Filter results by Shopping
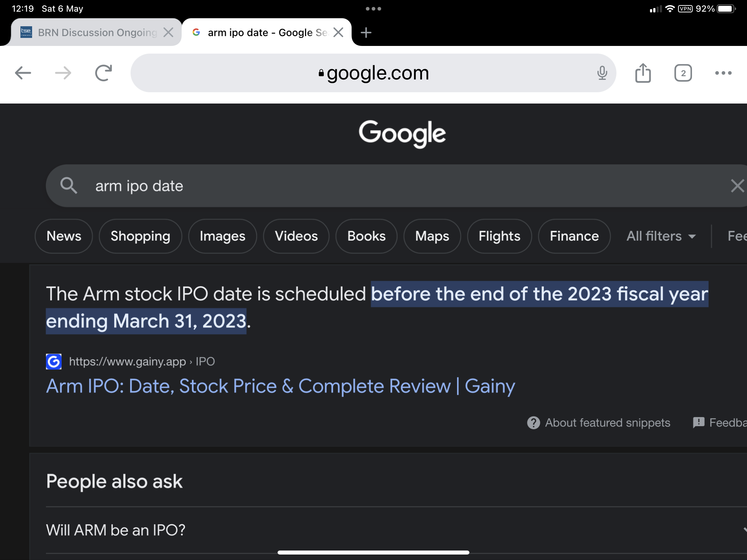Image resolution: width=747 pixels, height=560 pixels. [140, 236]
